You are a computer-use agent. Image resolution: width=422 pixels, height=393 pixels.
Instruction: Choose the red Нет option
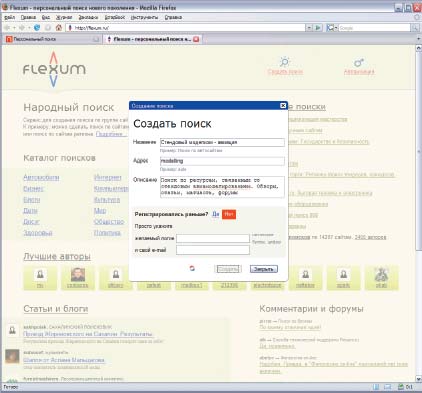click(229, 214)
